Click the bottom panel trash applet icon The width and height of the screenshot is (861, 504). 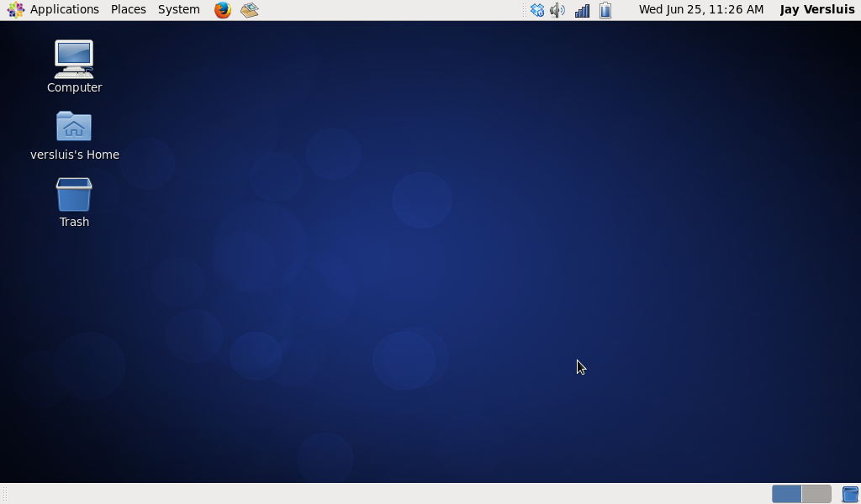[x=850, y=494]
